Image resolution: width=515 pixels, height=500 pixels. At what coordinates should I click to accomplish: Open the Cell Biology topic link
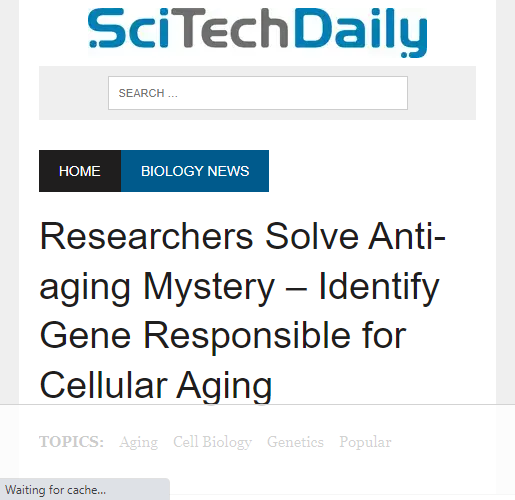[212, 442]
